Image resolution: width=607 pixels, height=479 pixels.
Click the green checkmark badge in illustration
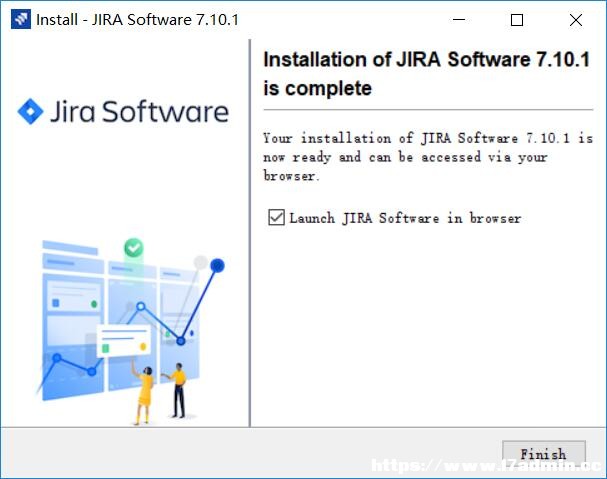click(x=134, y=247)
